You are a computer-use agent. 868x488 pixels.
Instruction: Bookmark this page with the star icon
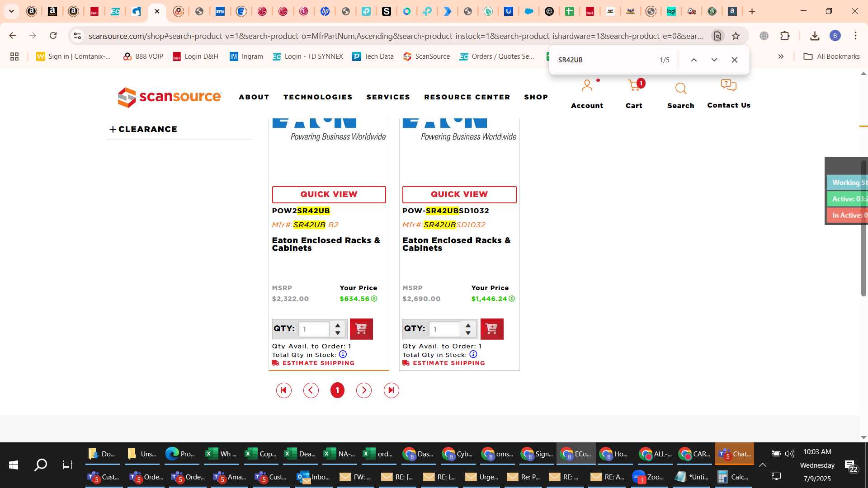tap(736, 36)
